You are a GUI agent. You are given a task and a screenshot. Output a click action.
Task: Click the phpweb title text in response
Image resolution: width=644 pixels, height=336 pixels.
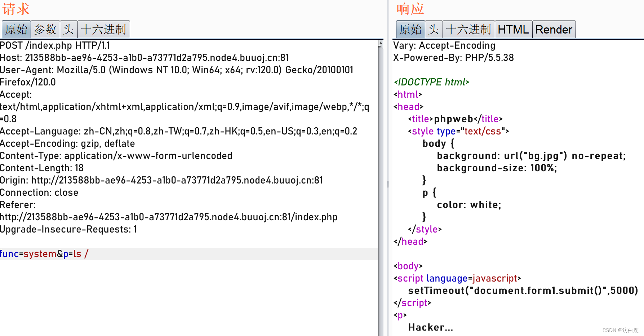tap(455, 119)
